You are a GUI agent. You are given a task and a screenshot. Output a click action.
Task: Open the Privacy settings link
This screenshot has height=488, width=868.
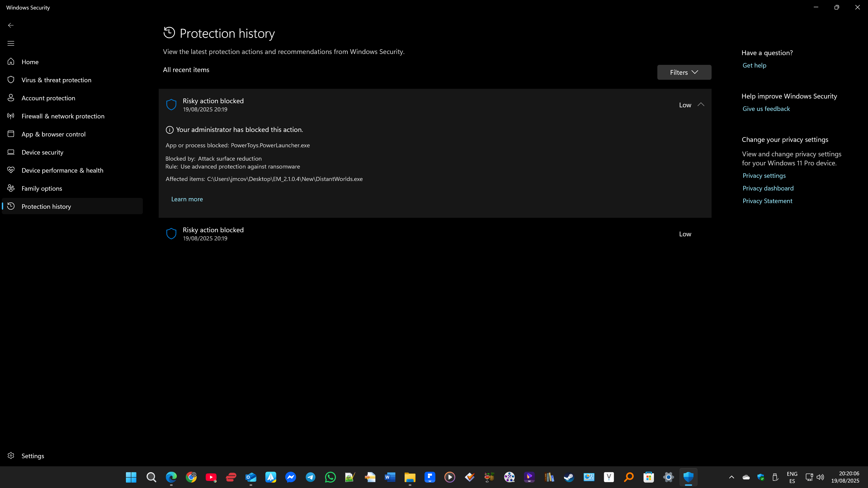764,176
